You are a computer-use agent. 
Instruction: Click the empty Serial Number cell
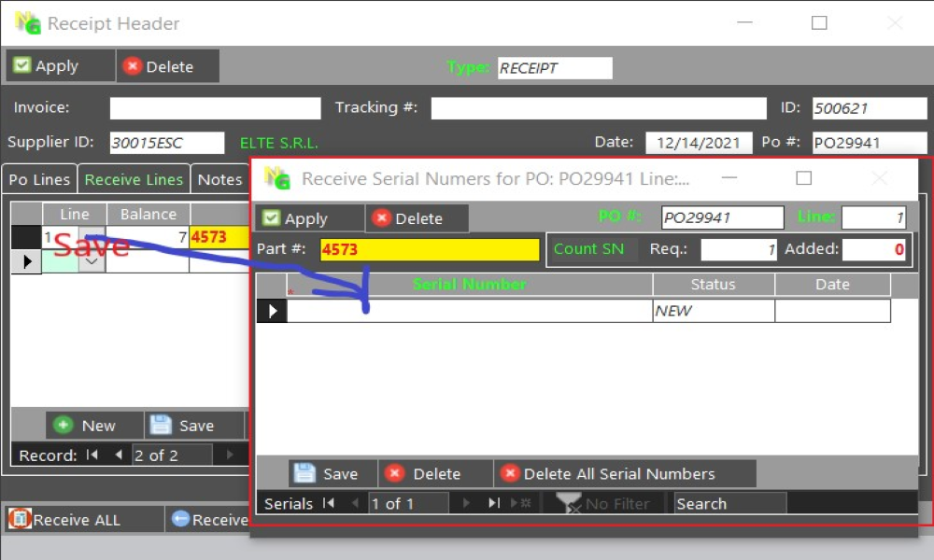[469, 311]
